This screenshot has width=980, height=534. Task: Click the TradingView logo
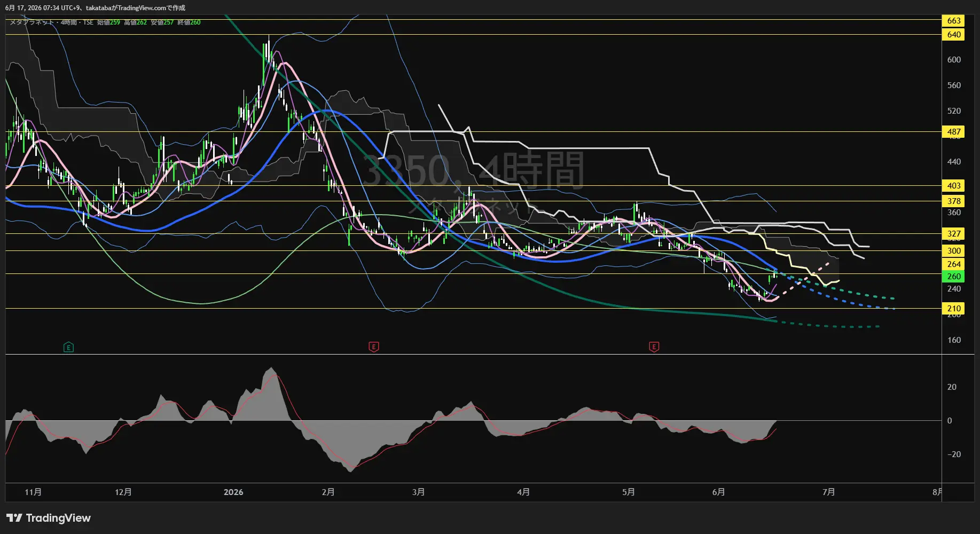coord(49,518)
